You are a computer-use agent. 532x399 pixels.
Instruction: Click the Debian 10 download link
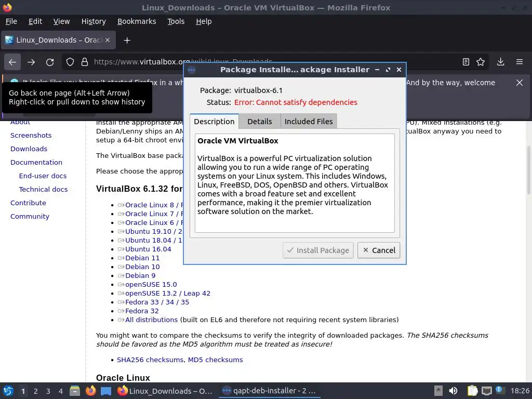(x=142, y=267)
